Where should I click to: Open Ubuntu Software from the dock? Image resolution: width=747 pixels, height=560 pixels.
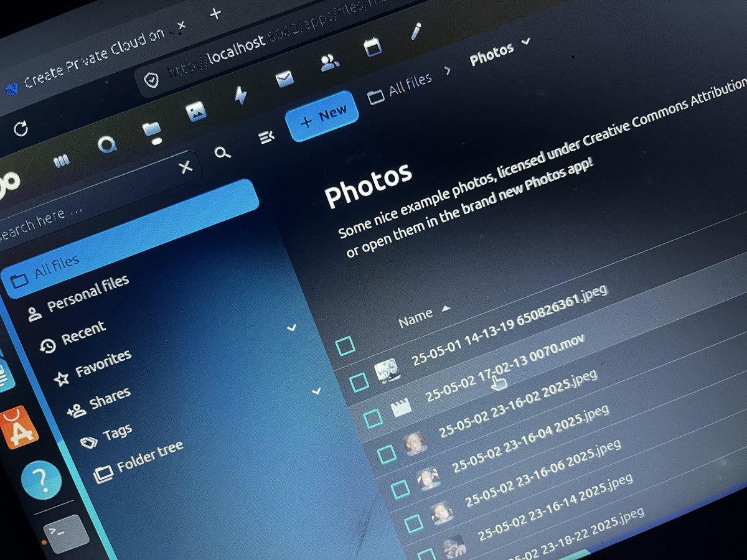point(17,427)
